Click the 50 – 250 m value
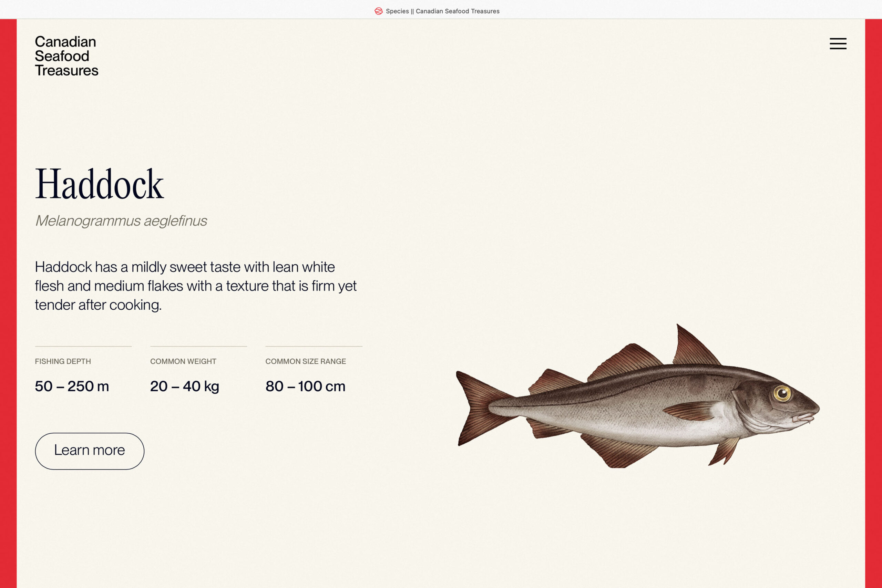Image resolution: width=882 pixels, height=588 pixels. 72,386
